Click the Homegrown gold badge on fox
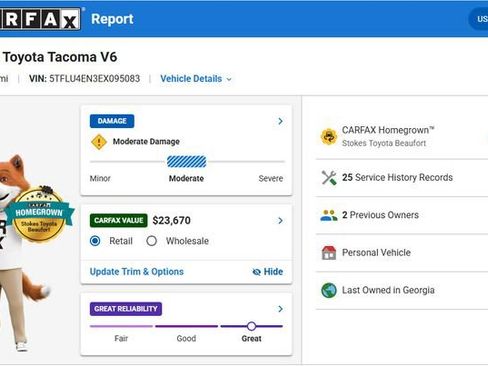488x366 pixels. click(39, 214)
